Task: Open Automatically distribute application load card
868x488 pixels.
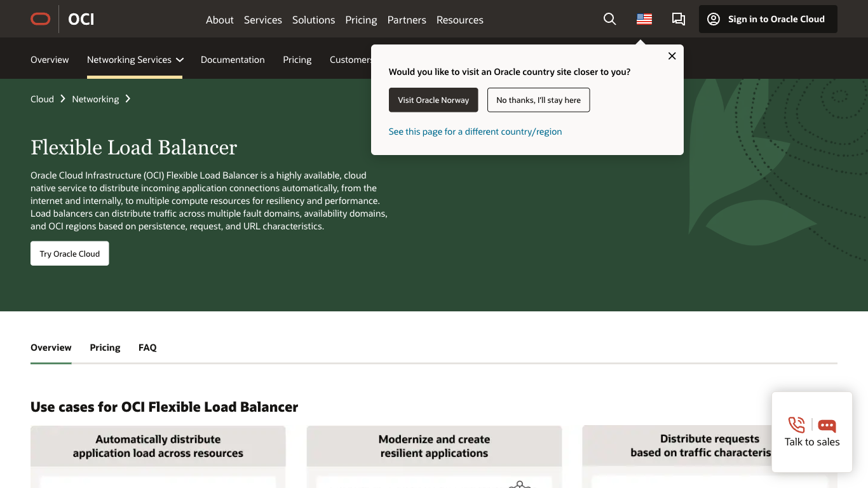Action: [x=158, y=446]
